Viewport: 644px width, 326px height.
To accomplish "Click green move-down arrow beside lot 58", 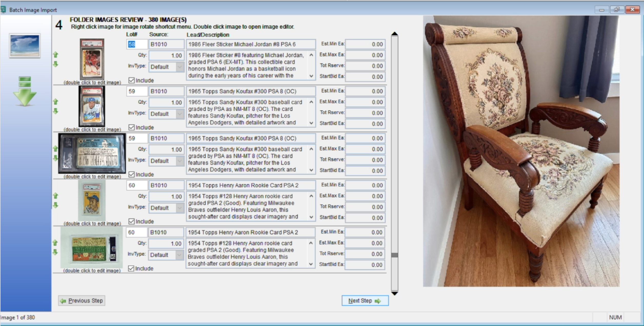I will click(x=55, y=64).
